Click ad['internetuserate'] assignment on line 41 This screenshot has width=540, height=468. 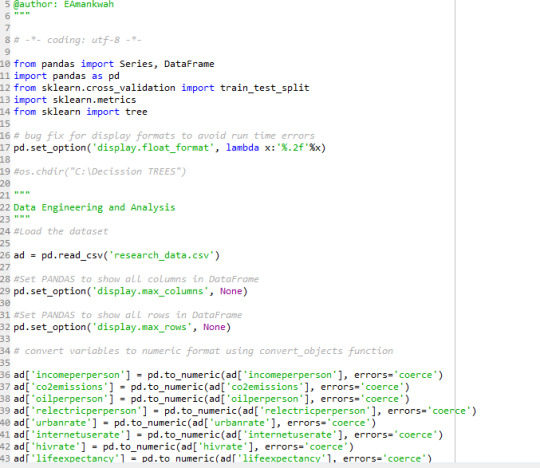point(228,435)
